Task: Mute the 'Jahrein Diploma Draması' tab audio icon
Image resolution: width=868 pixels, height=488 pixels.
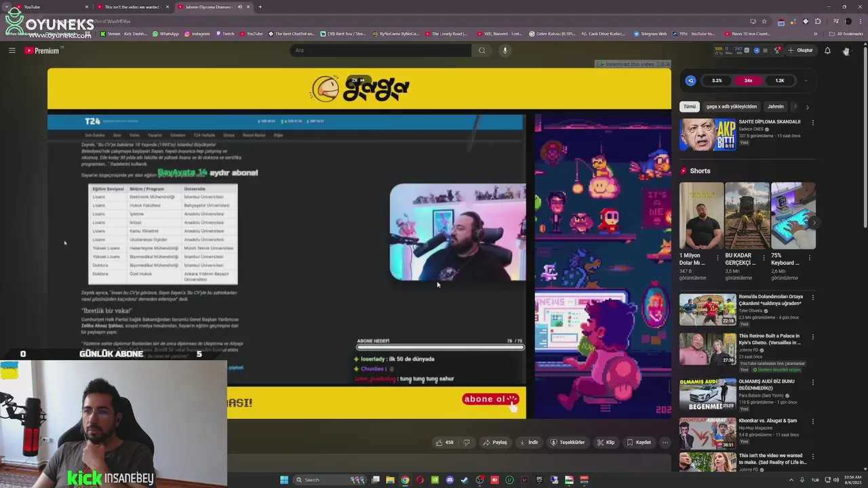Action: 239,7
